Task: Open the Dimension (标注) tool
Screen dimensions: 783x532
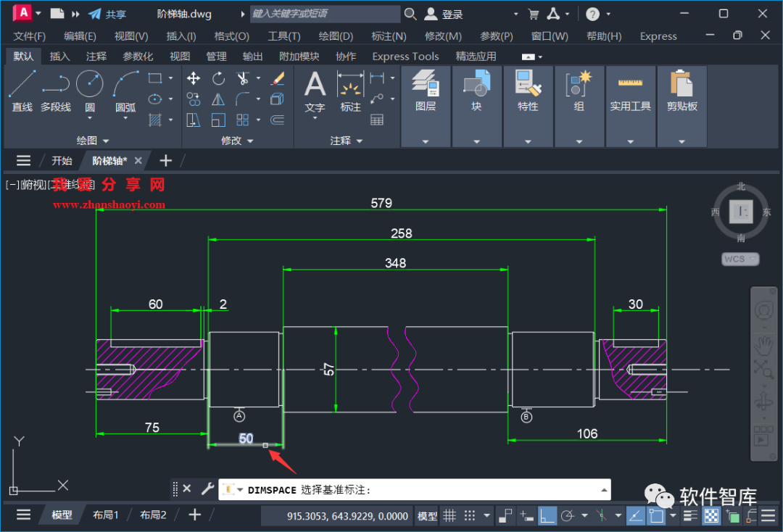Action: point(351,91)
